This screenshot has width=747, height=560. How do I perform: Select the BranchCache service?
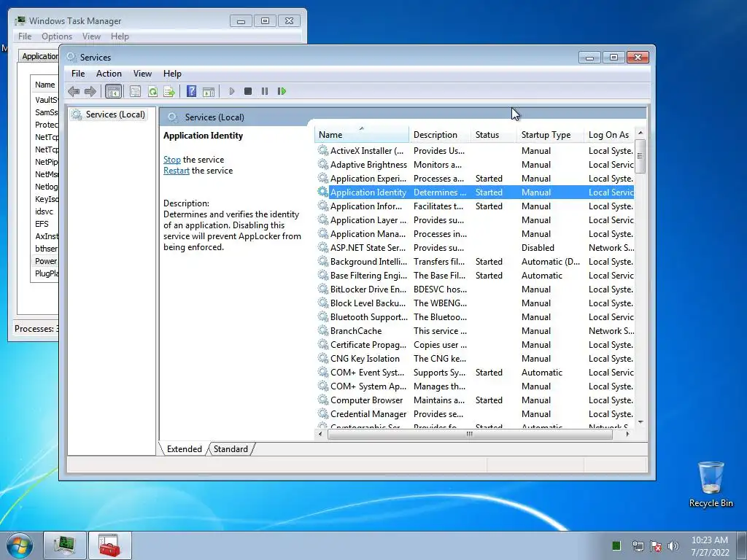point(475,330)
